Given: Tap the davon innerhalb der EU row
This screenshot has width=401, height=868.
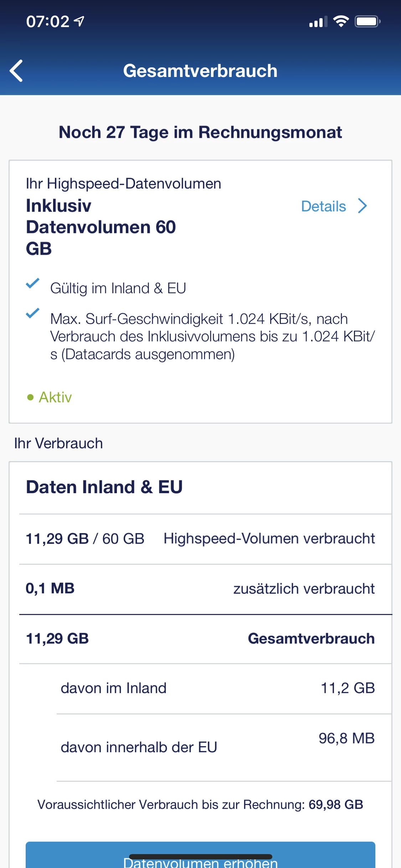Looking at the screenshot, I should pos(217,747).
